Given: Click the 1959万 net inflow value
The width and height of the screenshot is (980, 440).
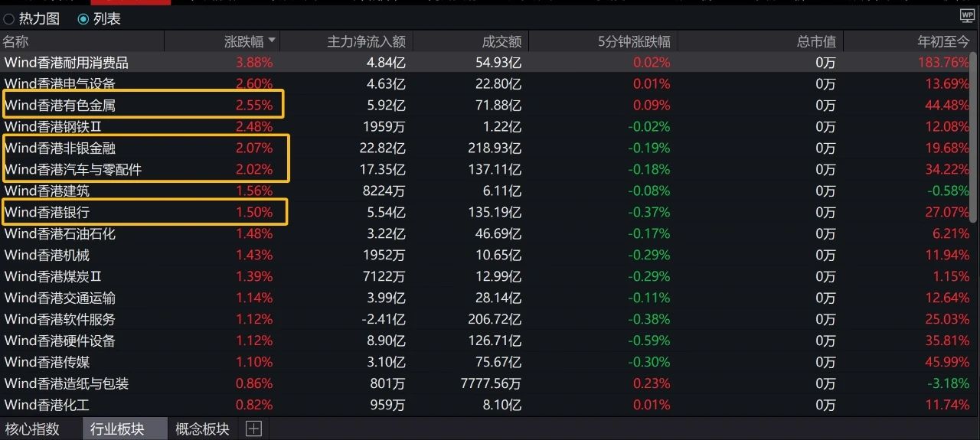Looking at the screenshot, I should pos(384,127).
